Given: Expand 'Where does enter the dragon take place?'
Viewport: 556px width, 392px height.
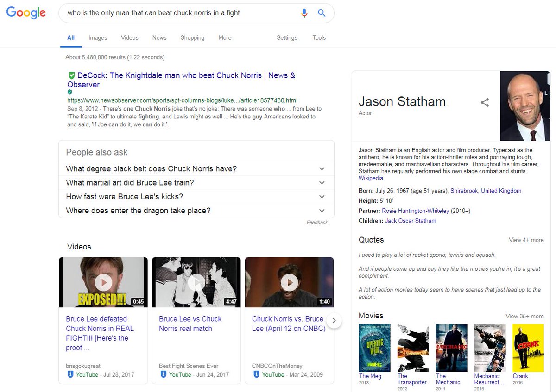Looking at the screenshot, I should pos(196,211).
